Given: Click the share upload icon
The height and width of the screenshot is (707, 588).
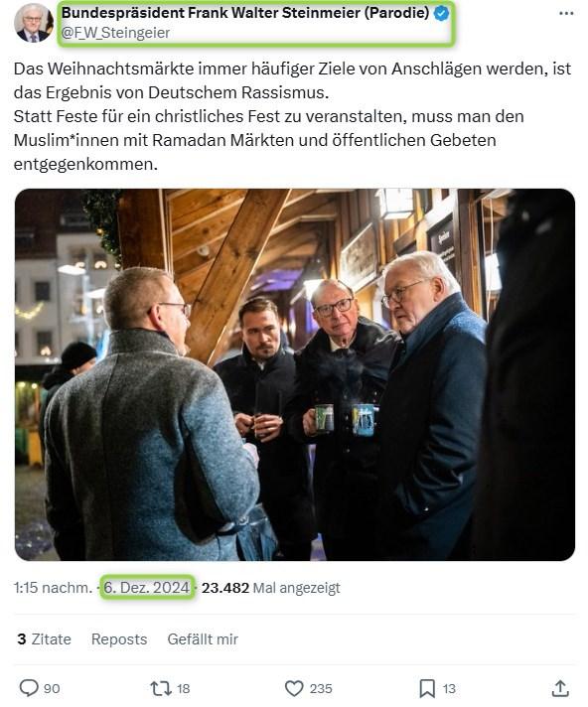Looking at the screenshot, I should click(x=559, y=688).
